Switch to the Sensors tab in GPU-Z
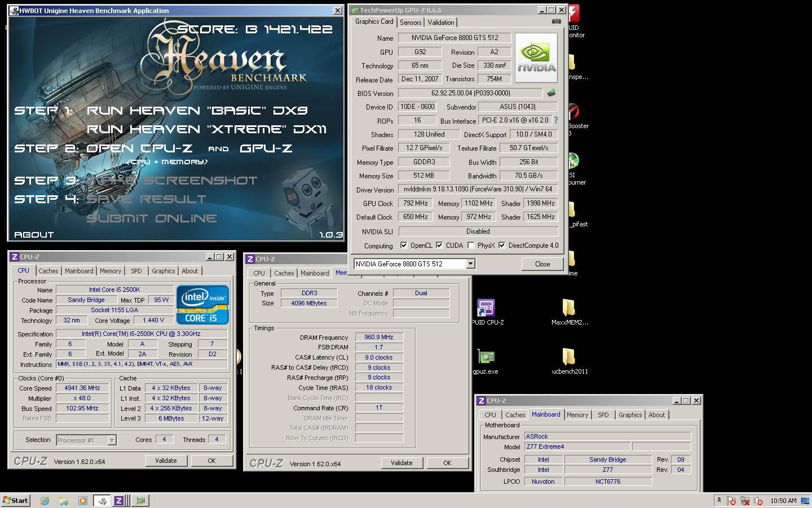Viewport: 812px width, 508px height. point(411,23)
